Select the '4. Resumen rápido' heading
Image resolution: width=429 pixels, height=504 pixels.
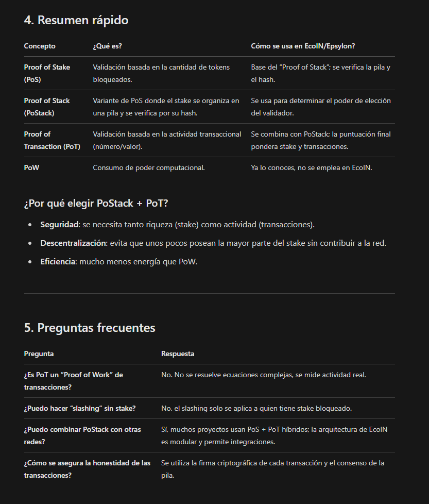coord(76,20)
